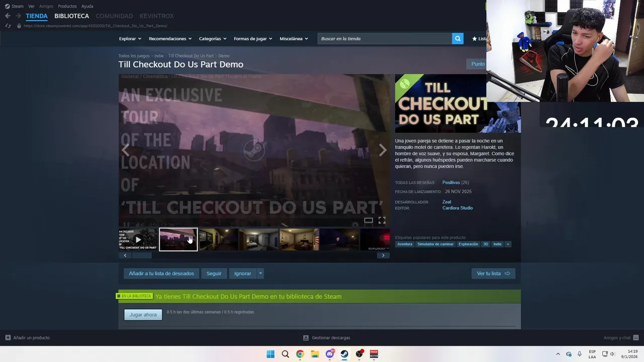Select the Exploración tag
Viewport: 644px width, 362px height.
468,244
